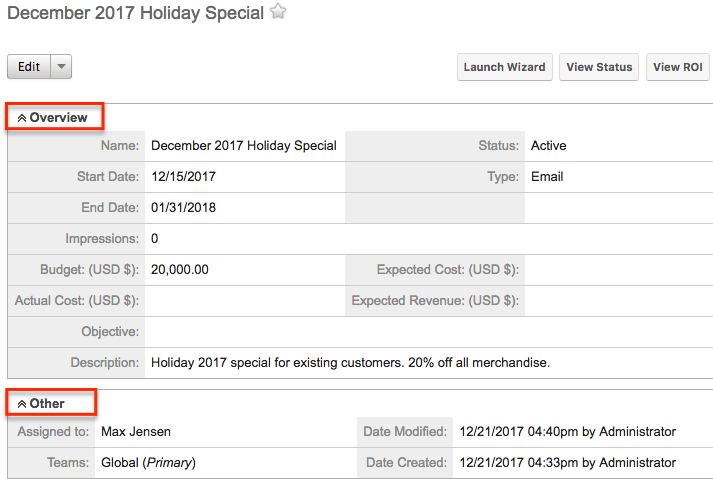Click the Edit button
This screenshot has width=713, height=479.
coord(28,67)
